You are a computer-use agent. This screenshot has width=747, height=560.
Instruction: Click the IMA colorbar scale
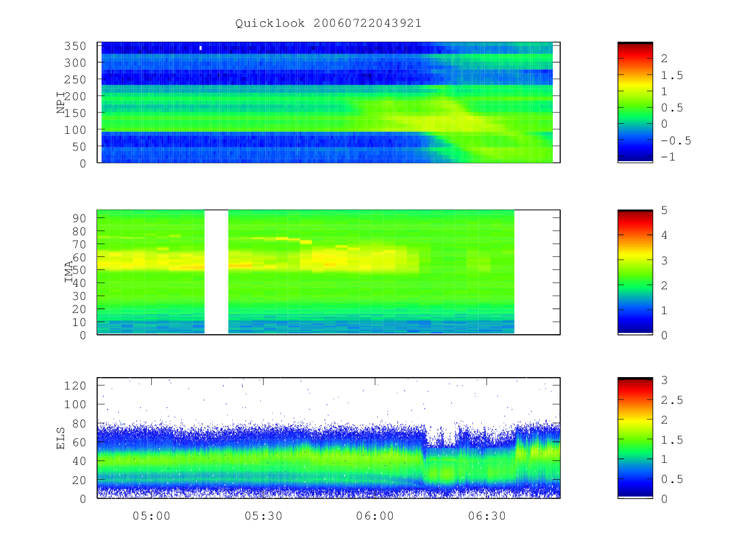(635, 272)
